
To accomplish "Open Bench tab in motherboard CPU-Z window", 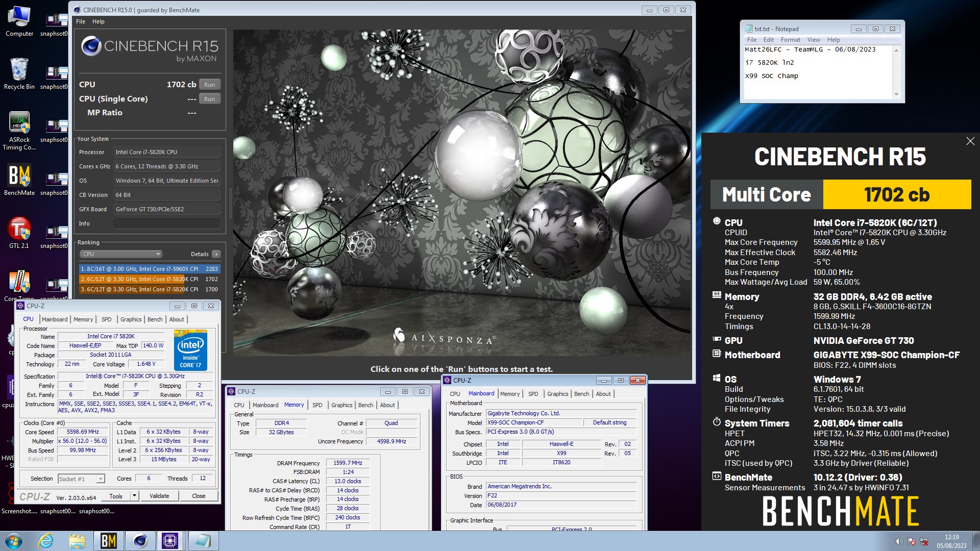I will pyautogui.click(x=581, y=394).
